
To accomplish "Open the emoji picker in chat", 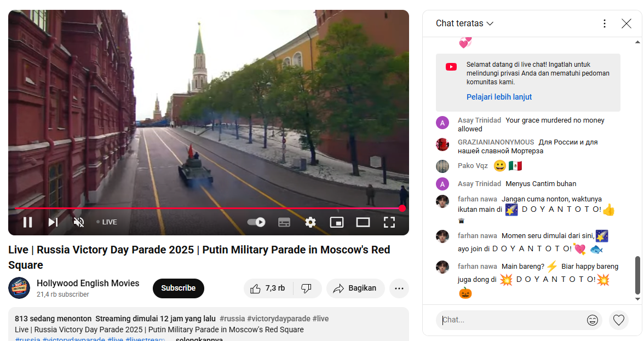I will pyautogui.click(x=593, y=320).
